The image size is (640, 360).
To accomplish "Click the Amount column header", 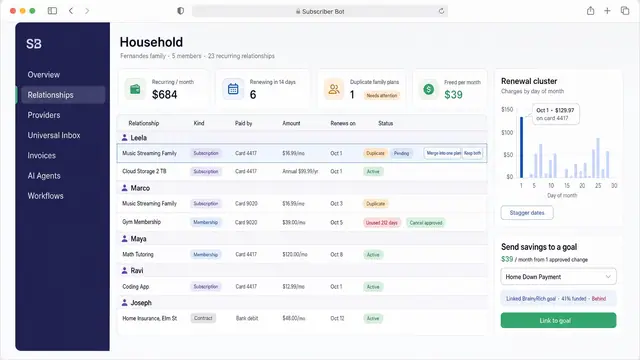I will 291,123.
